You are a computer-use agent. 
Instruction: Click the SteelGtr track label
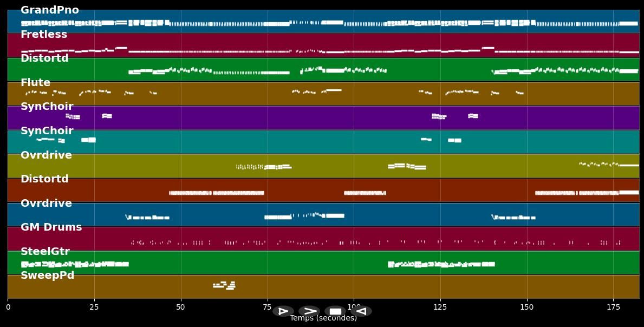[x=45, y=252]
